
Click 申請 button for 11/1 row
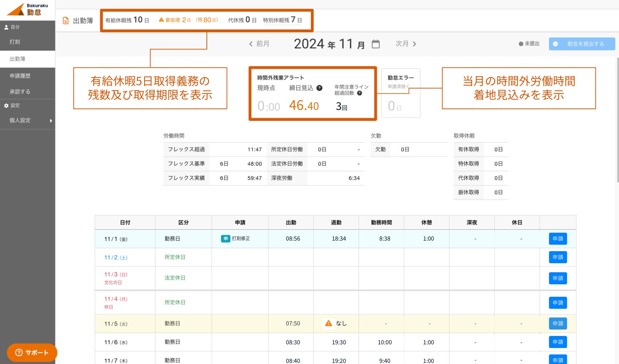557,239
